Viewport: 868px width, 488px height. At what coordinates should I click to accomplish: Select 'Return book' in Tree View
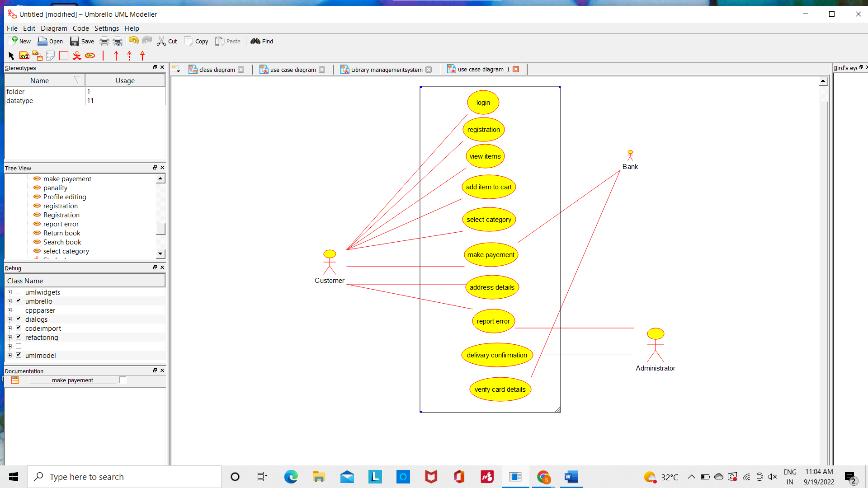(62, 233)
